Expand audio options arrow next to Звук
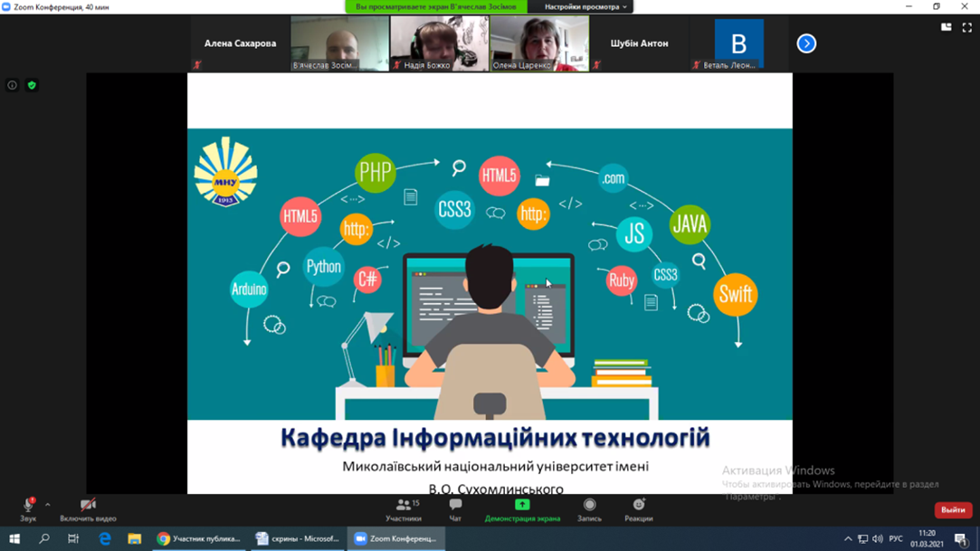 (48, 505)
